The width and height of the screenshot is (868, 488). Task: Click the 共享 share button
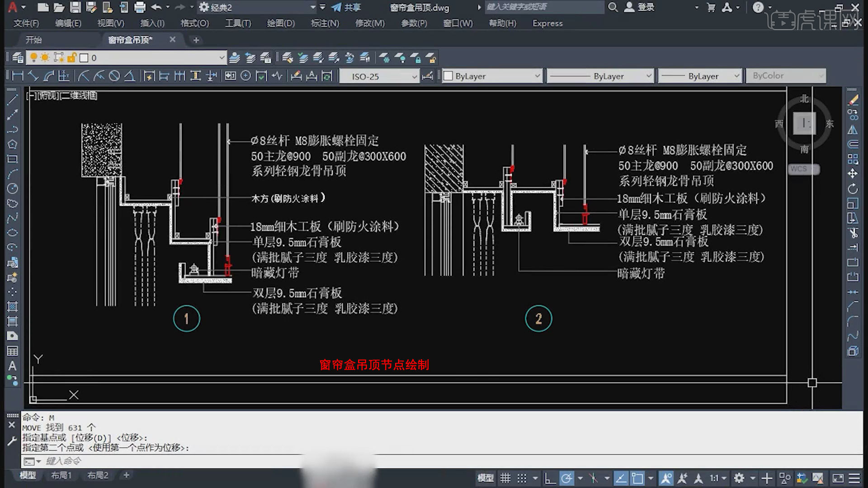346,7
